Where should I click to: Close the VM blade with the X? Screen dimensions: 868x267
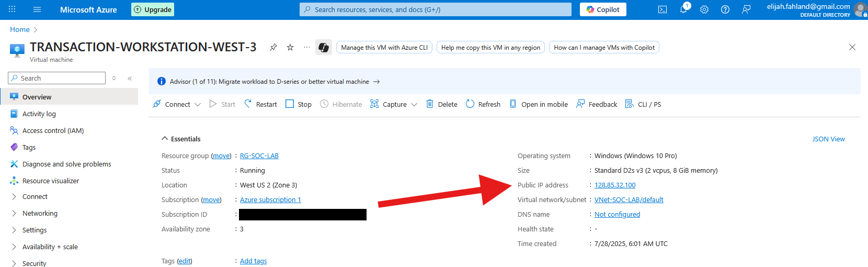point(852,47)
